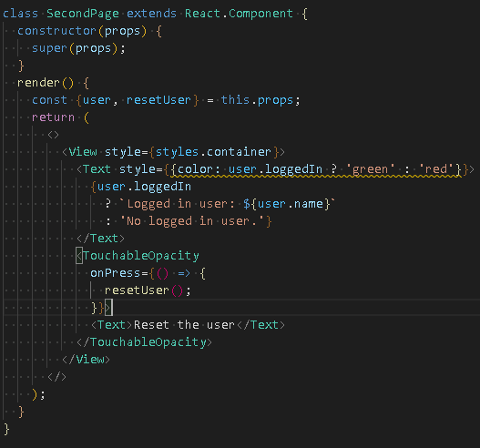Click 'Component' in the class declaration

[260, 14]
